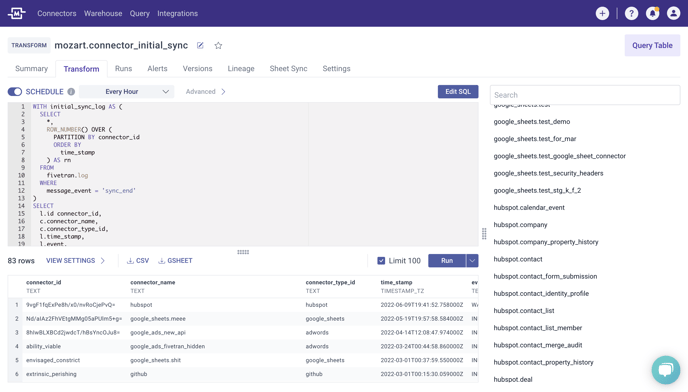Click the TRANSFORM badge label
Screen dimensions: 688x392
[x=29, y=45]
